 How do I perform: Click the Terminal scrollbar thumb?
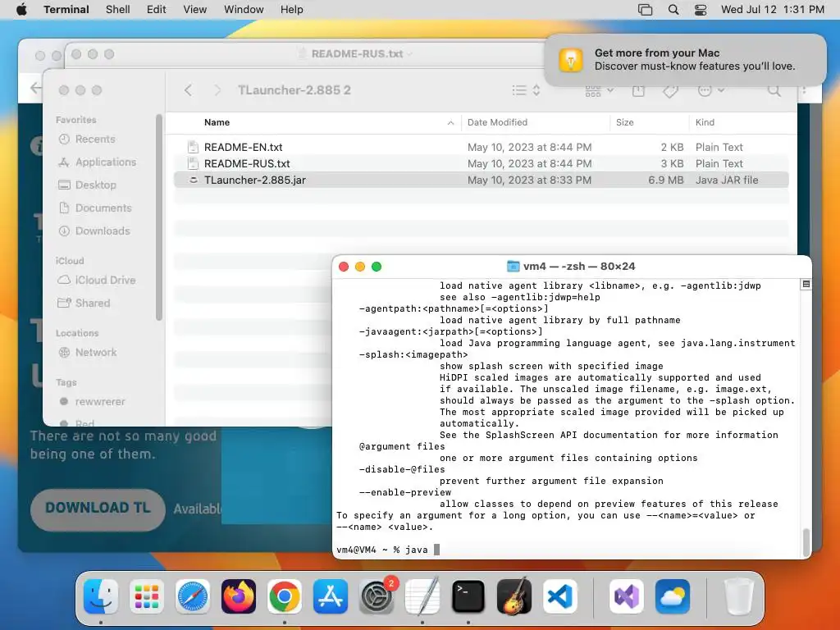coord(806,542)
